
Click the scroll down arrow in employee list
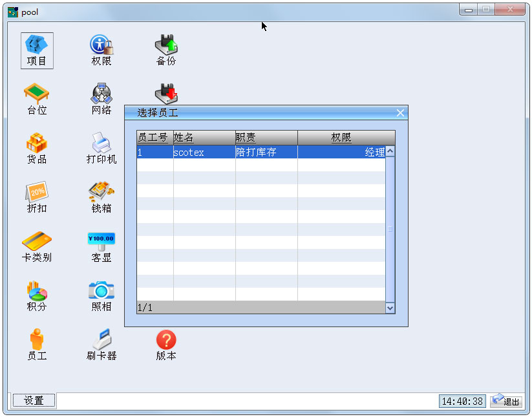click(x=390, y=308)
